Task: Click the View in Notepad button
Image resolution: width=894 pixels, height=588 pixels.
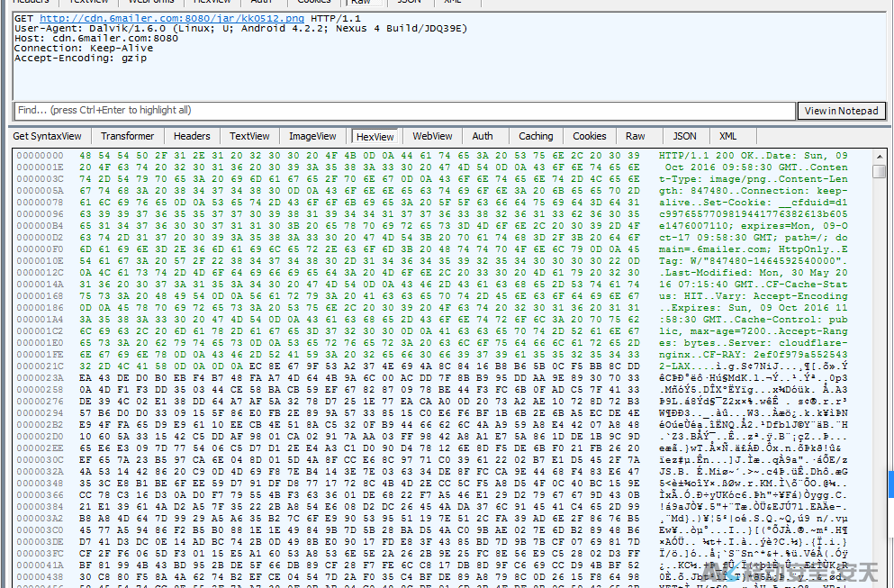Action: pyautogui.click(x=842, y=111)
